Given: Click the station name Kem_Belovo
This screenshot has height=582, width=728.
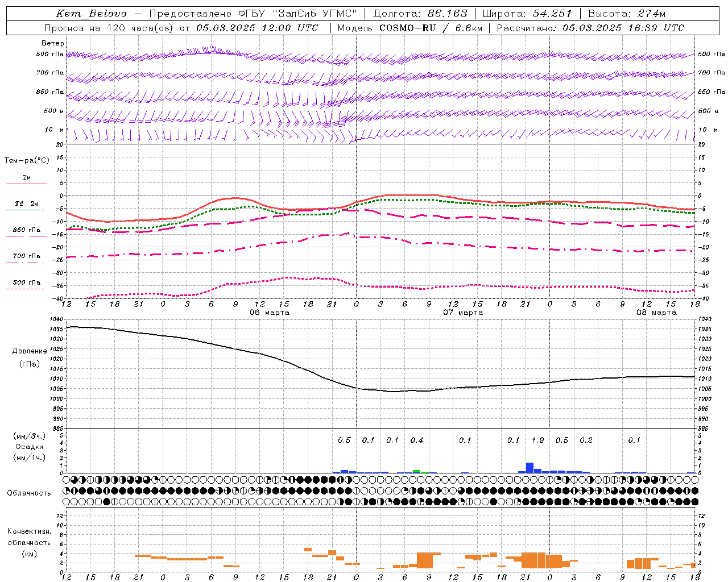Looking at the screenshot, I should (x=92, y=14).
